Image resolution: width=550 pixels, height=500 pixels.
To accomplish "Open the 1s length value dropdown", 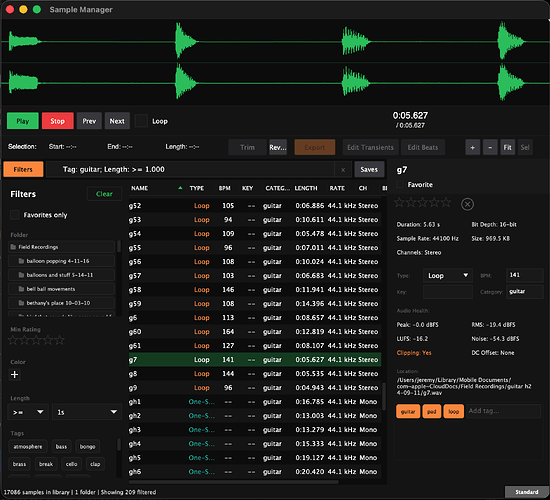I will 87,412.
